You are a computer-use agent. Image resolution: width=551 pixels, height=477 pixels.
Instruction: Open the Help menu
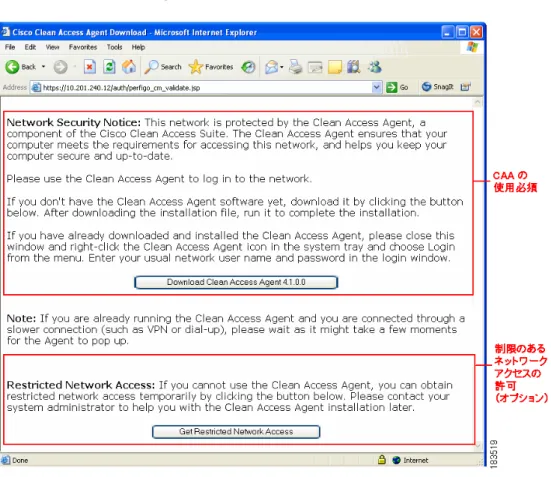[138, 47]
